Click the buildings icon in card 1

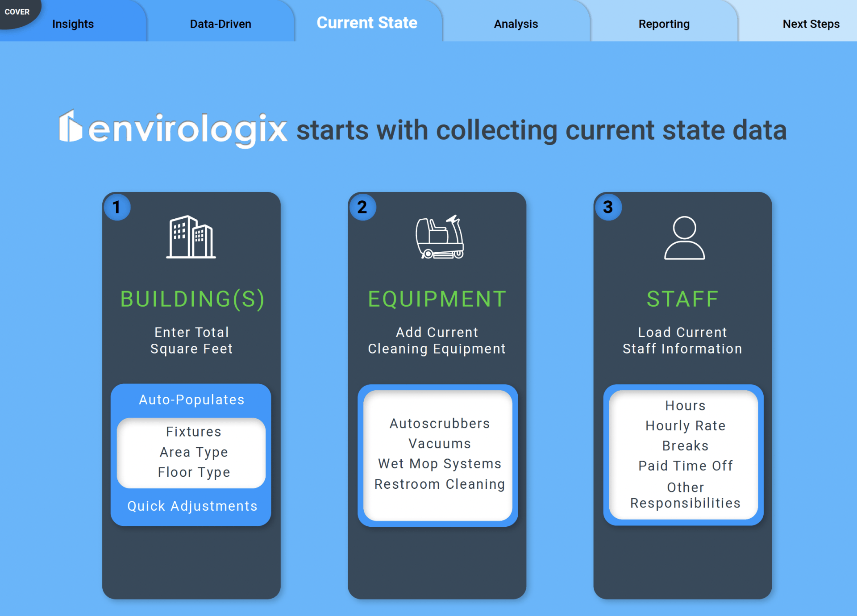tap(191, 237)
